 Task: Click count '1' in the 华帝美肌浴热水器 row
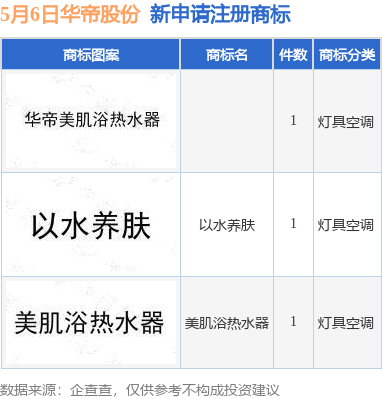pyautogui.click(x=293, y=121)
